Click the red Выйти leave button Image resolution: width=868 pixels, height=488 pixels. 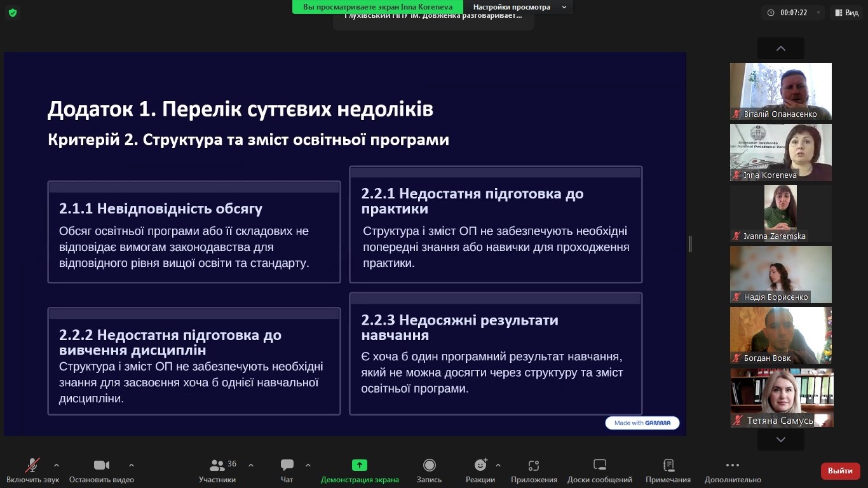840,471
